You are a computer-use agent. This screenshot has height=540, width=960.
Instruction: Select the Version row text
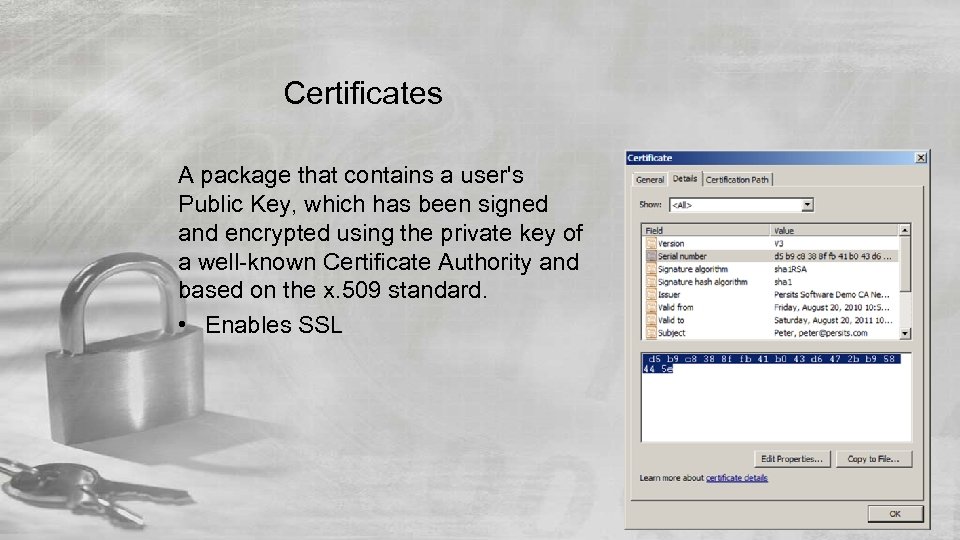tap(670, 244)
